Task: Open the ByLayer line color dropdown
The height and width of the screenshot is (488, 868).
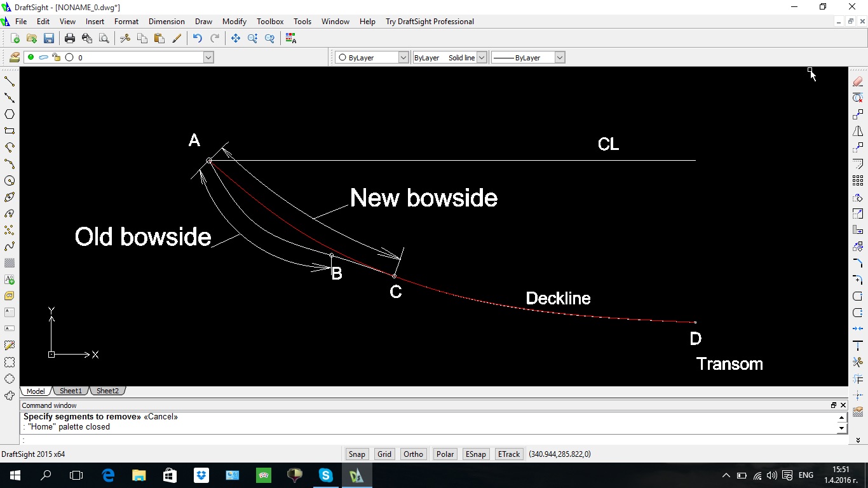Action: 403,57
